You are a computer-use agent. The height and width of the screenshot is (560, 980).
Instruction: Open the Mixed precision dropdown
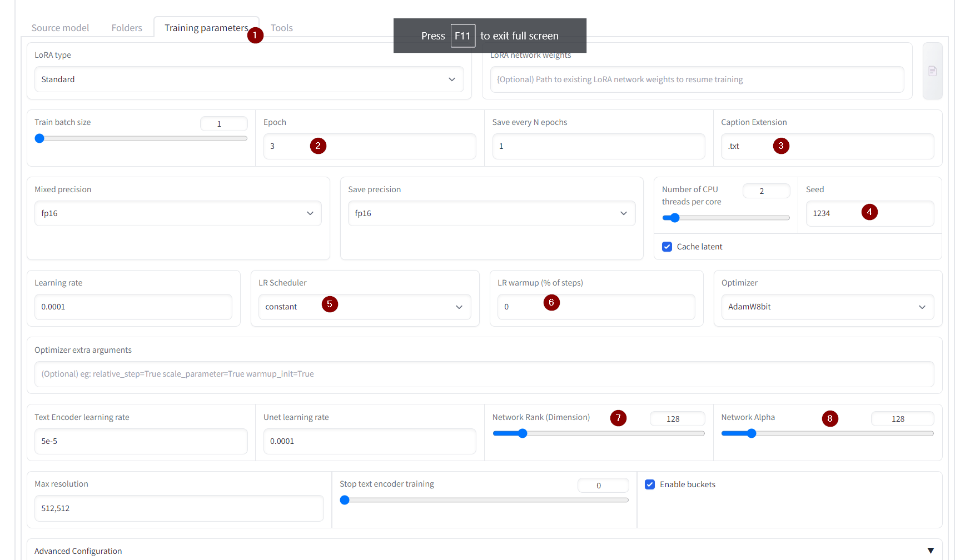click(178, 213)
